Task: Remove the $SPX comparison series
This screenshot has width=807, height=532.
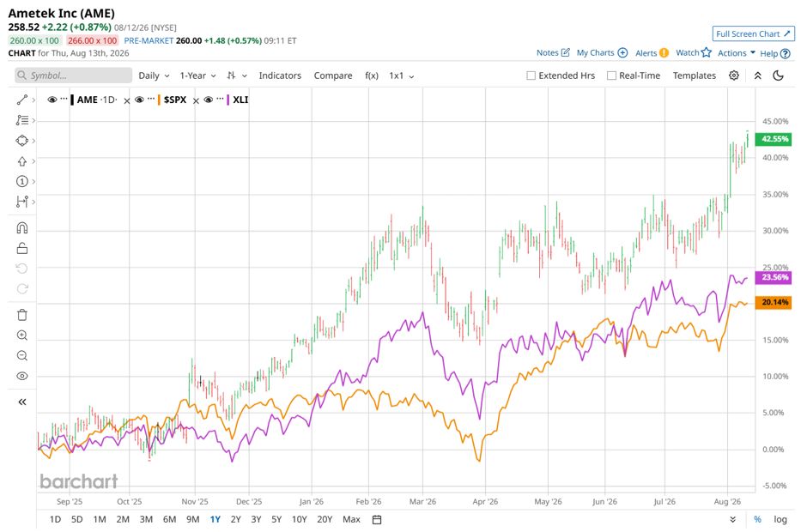Action: coord(196,101)
